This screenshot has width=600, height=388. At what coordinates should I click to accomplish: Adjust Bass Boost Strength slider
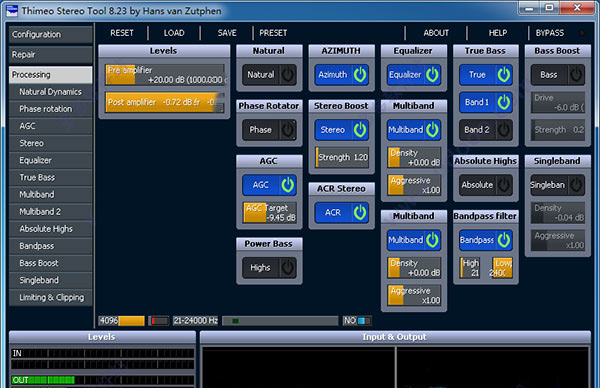[x=558, y=130]
